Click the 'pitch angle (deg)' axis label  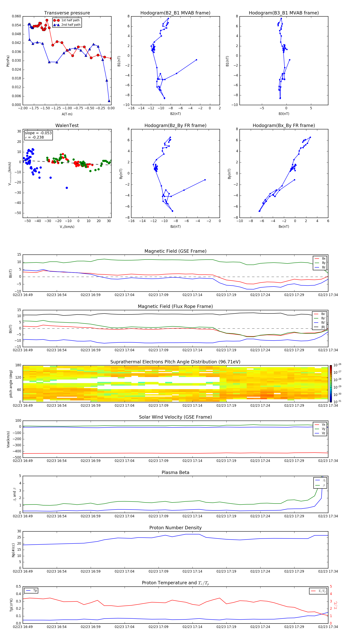[x=11, y=383]
